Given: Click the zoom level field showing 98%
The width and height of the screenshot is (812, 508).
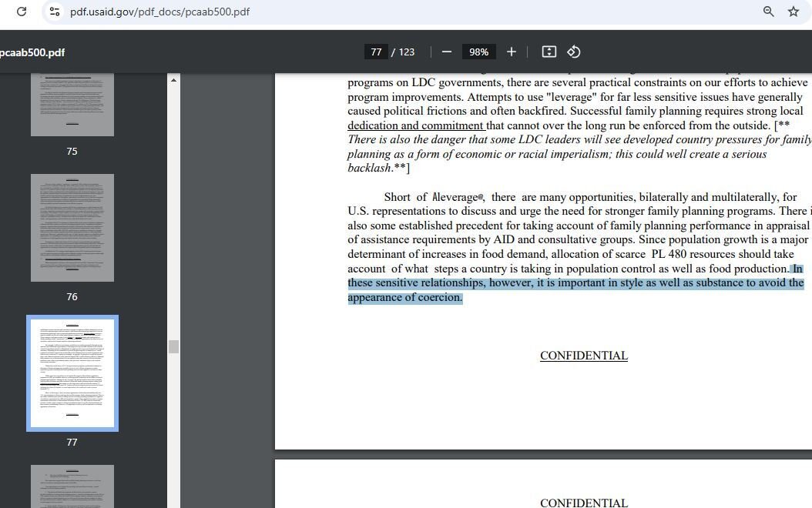Looking at the screenshot, I should pyautogui.click(x=478, y=52).
